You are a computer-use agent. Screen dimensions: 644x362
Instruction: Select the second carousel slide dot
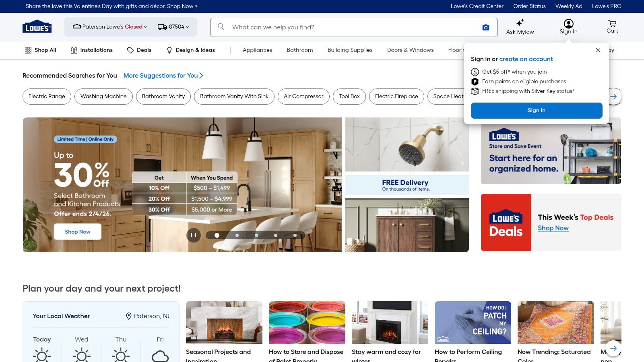pyautogui.click(x=237, y=235)
